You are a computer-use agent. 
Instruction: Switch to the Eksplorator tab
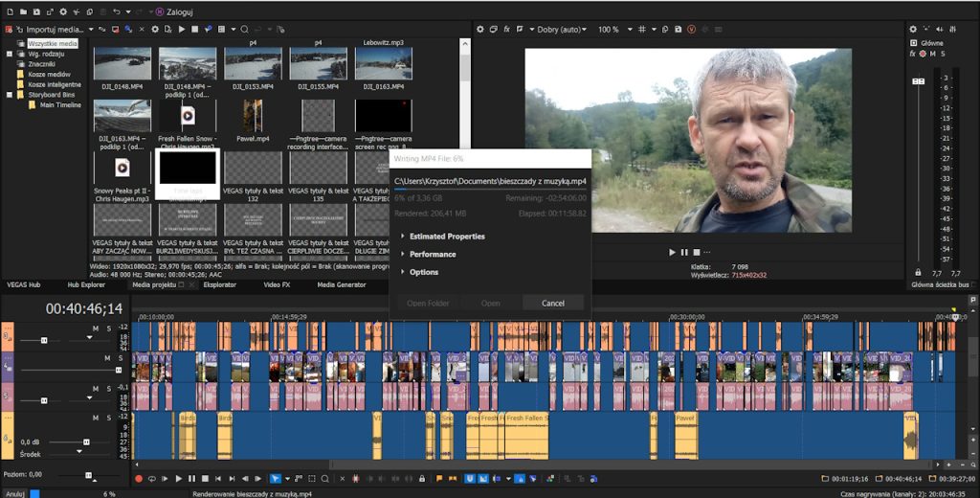(x=219, y=284)
